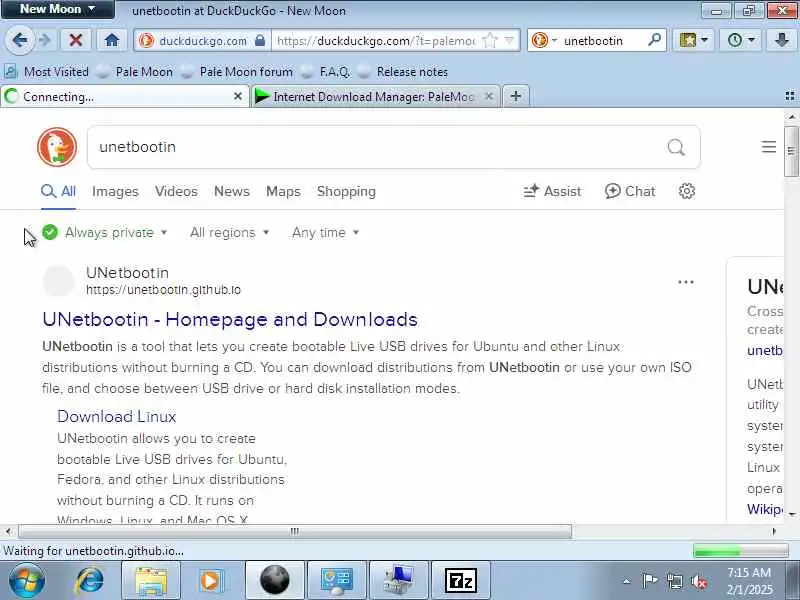Expand the Any time filter dropdown
800x600 pixels.
(x=326, y=233)
